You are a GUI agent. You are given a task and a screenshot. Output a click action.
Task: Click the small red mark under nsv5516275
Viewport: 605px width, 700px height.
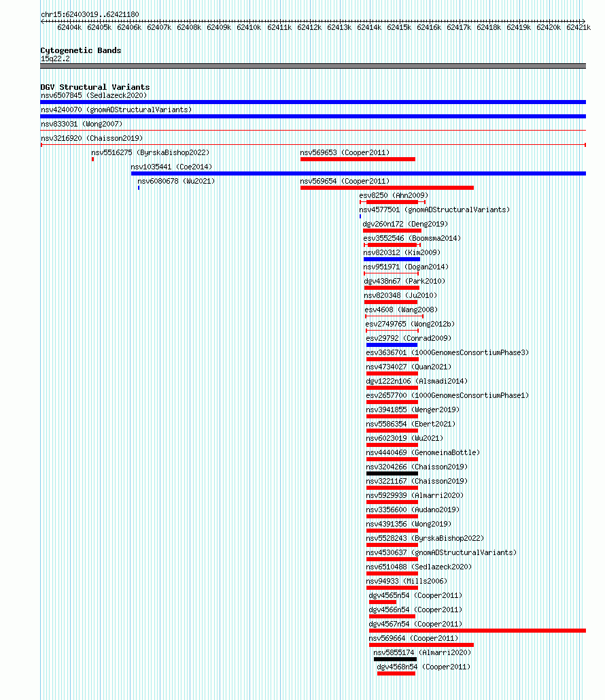coord(93,159)
